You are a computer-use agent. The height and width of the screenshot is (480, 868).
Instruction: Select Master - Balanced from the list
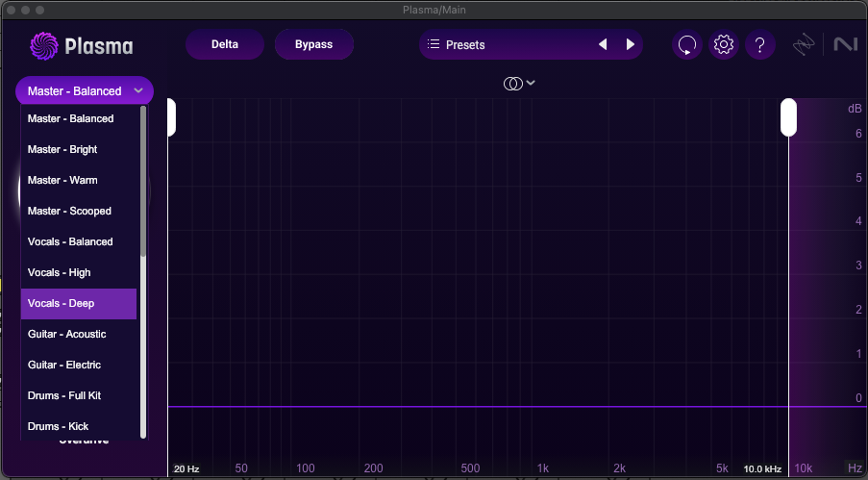coord(79,118)
